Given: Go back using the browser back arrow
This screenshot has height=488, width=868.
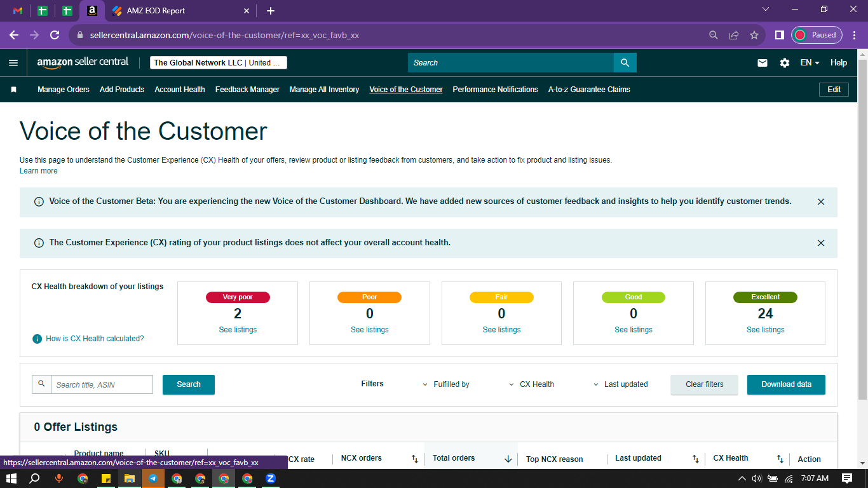Looking at the screenshot, I should tap(14, 35).
